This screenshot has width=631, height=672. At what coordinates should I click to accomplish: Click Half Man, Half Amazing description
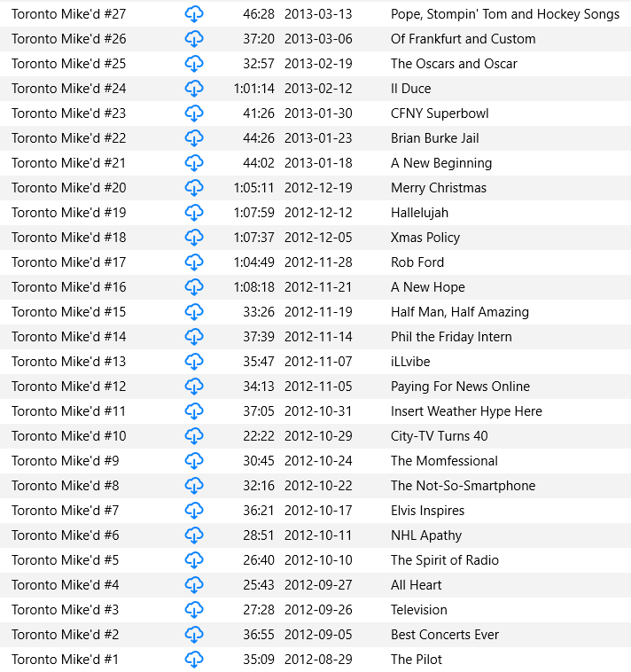pos(459,312)
